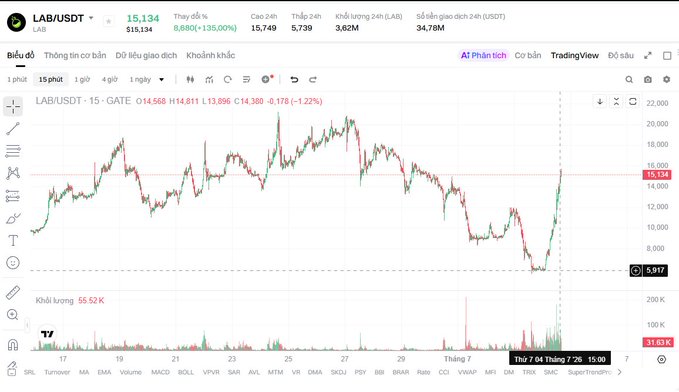Open AI Phân tích analysis
The height and width of the screenshot is (392, 679).
point(483,55)
